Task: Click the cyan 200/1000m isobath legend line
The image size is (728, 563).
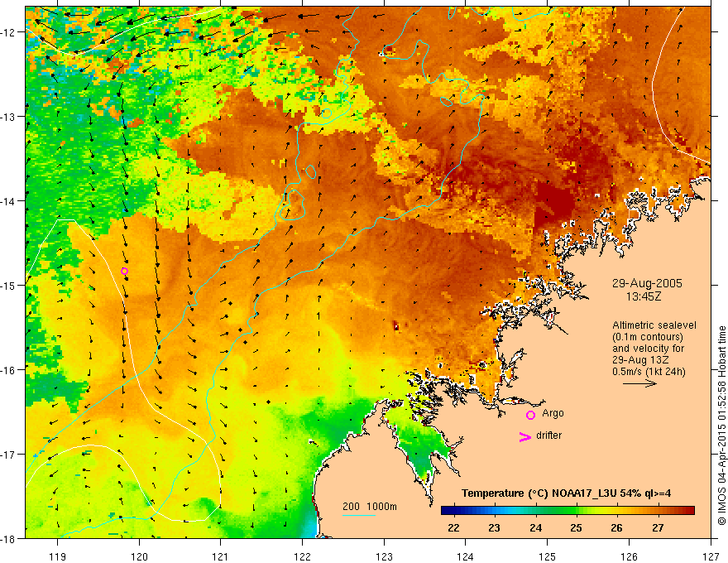Action: click(359, 515)
